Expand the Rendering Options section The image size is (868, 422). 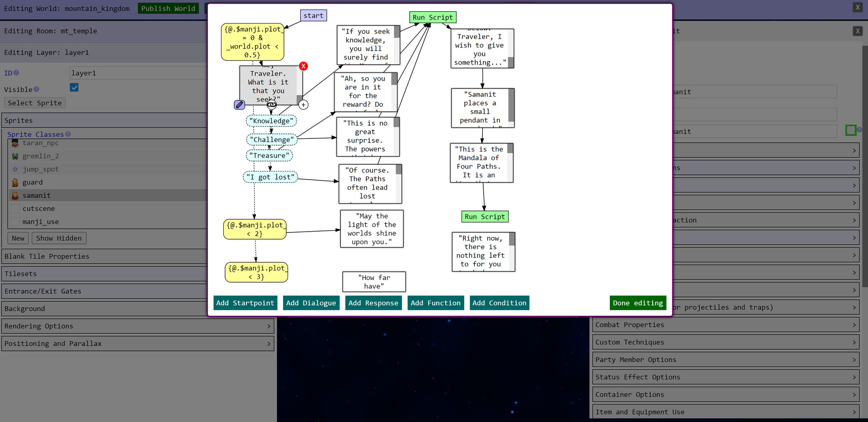(x=137, y=326)
